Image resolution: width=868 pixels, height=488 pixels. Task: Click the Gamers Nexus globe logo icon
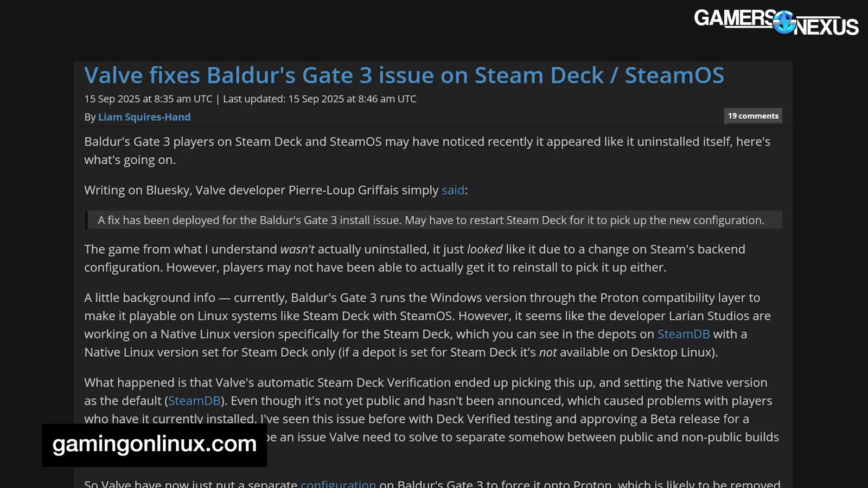tap(784, 22)
